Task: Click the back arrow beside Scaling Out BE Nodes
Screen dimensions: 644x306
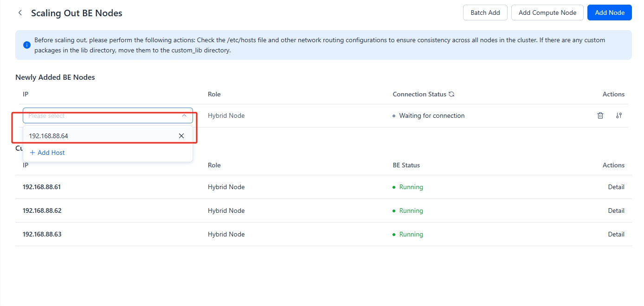Action: pos(20,13)
